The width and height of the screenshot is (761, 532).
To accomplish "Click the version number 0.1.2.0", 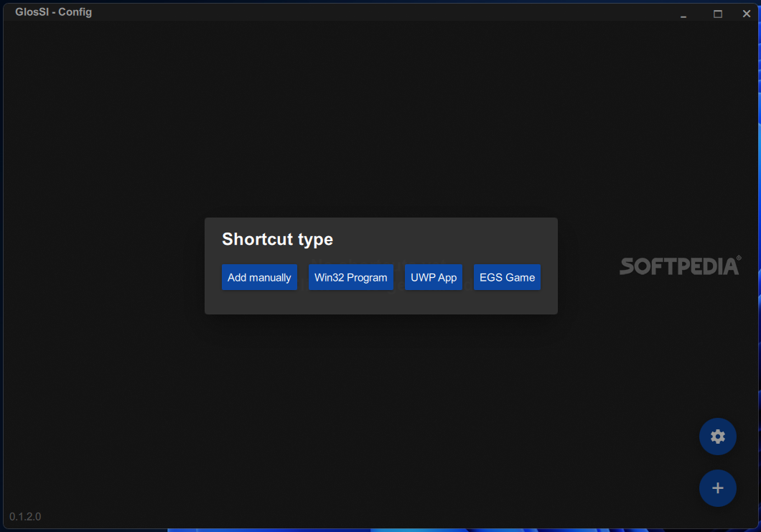I will click(25, 516).
